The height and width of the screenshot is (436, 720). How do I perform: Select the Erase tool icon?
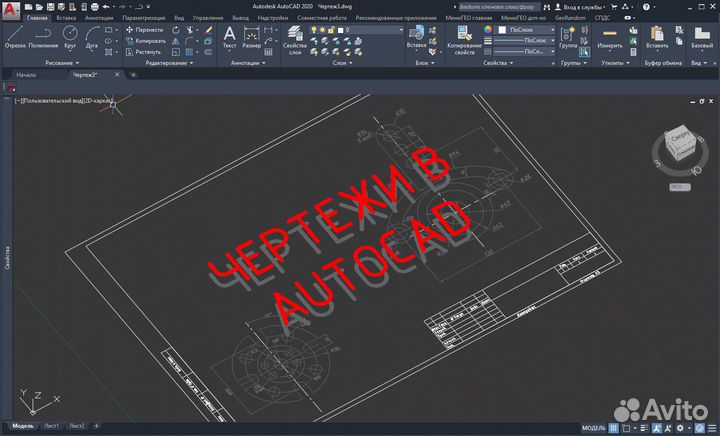[208, 30]
